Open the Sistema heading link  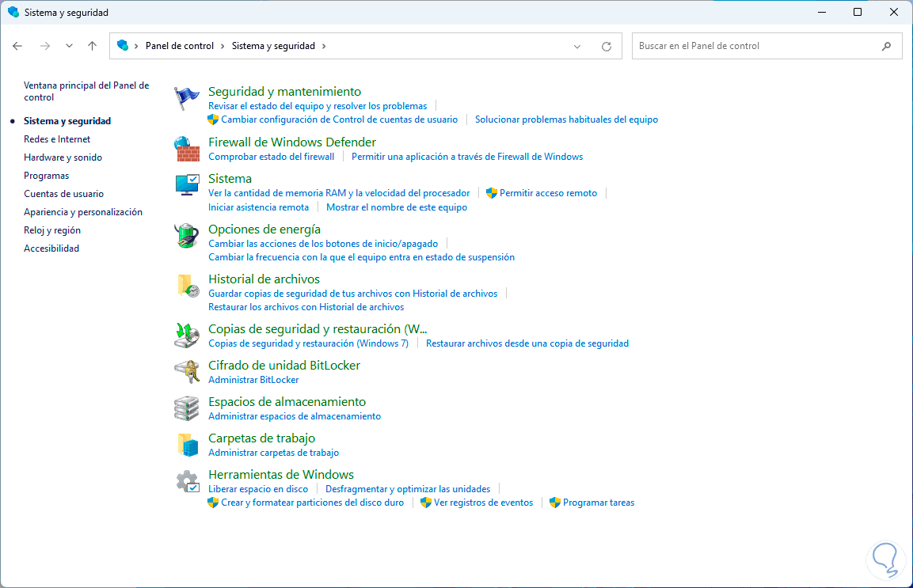230,179
